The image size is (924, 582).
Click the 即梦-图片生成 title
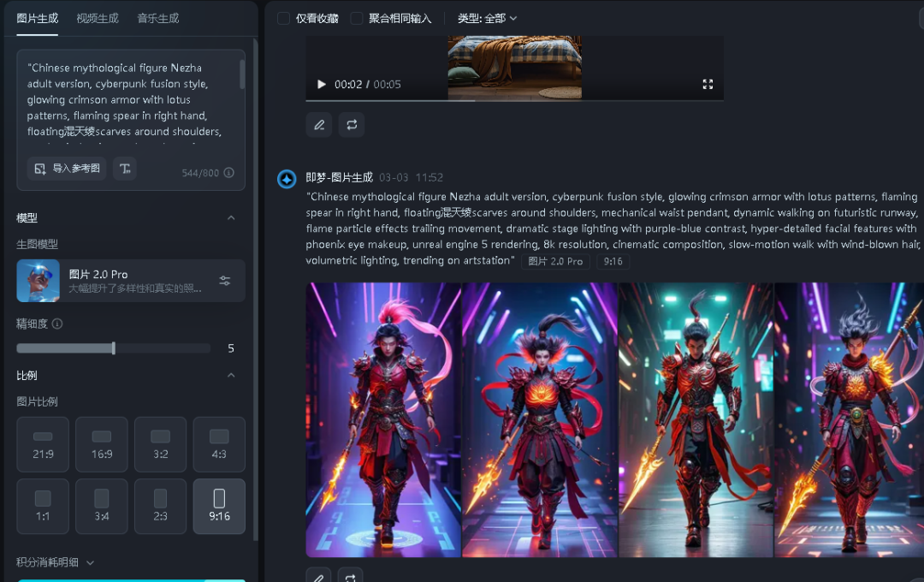point(340,177)
